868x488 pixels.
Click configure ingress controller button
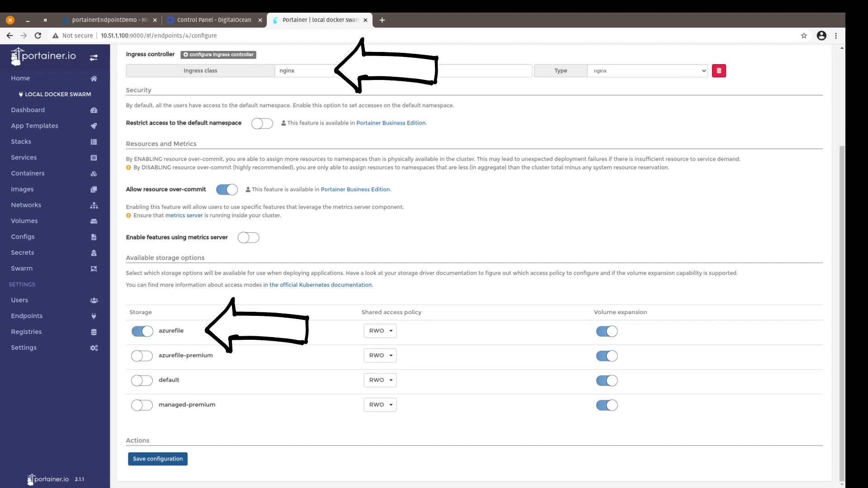coord(218,55)
